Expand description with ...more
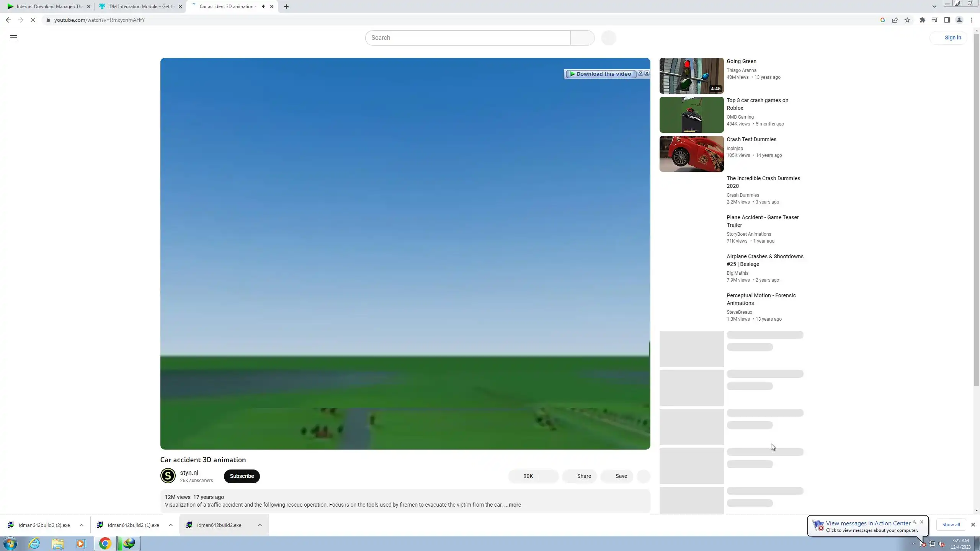The width and height of the screenshot is (980, 551). pos(513,505)
